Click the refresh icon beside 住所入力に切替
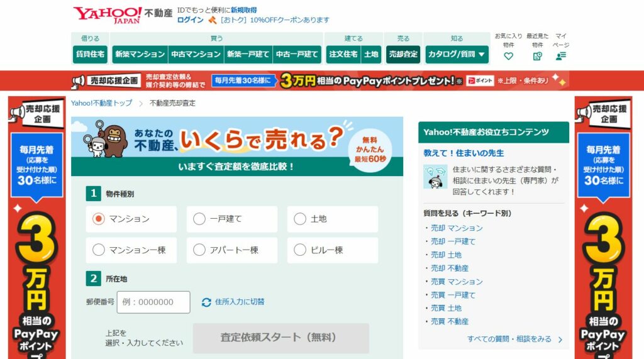 (x=206, y=302)
